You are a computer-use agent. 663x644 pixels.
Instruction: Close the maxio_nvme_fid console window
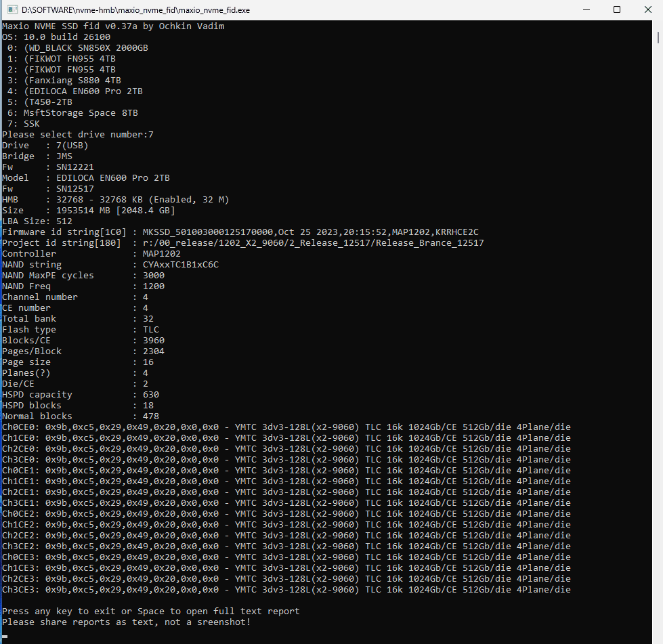648,9
